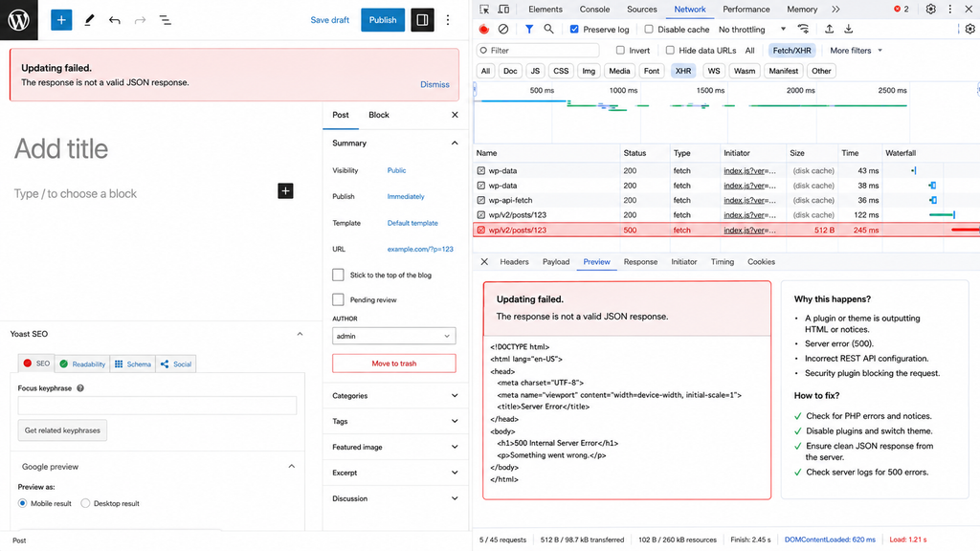Open the No throttling dropdown

click(x=752, y=30)
